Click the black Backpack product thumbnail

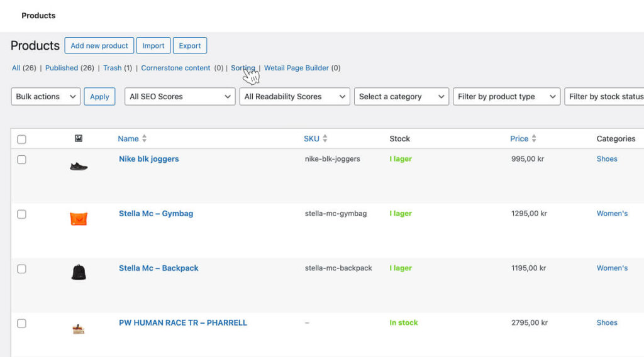79,273
